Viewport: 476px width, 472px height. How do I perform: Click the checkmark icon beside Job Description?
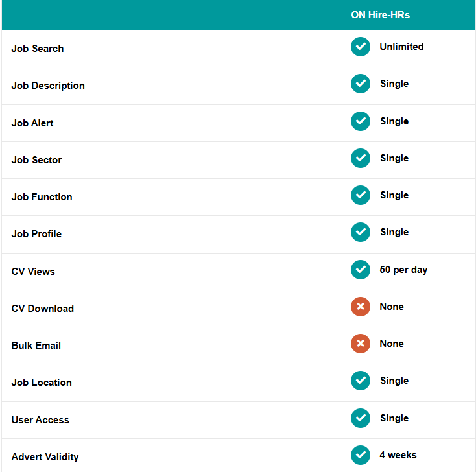coord(361,84)
